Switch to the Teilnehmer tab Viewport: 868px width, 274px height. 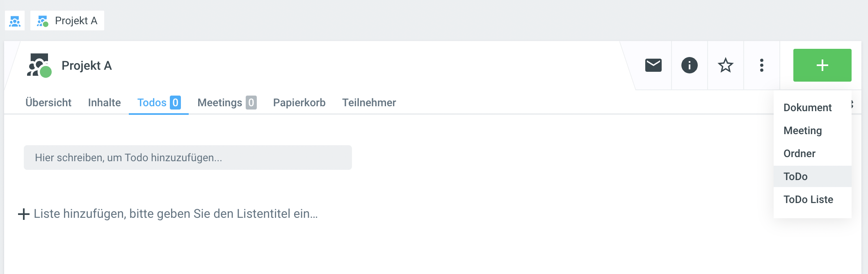point(369,103)
